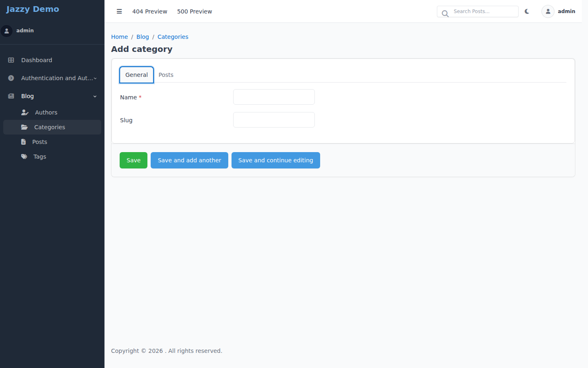588x368 pixels.
Task: Click the sidebar admin username
Action: [x=25, y=31]
